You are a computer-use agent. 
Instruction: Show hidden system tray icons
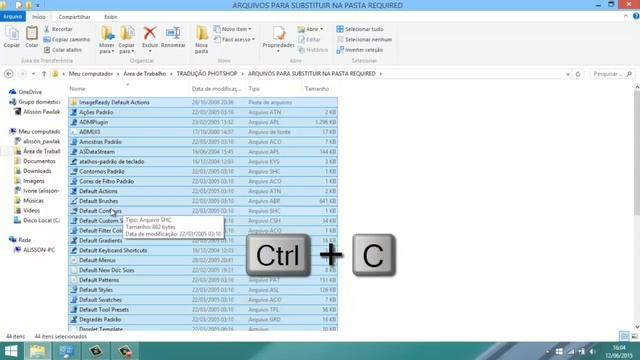click(x=547, y=351)
